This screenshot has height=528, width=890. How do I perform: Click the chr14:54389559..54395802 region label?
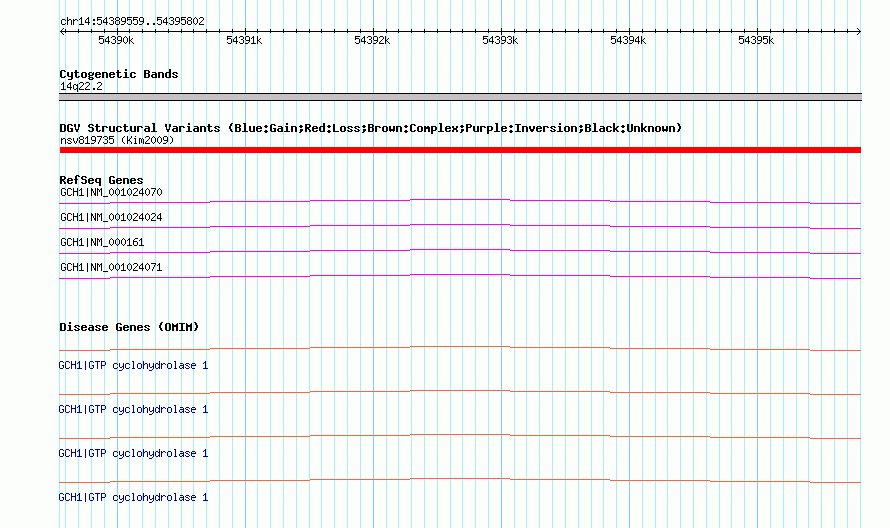tap(132, 21)
